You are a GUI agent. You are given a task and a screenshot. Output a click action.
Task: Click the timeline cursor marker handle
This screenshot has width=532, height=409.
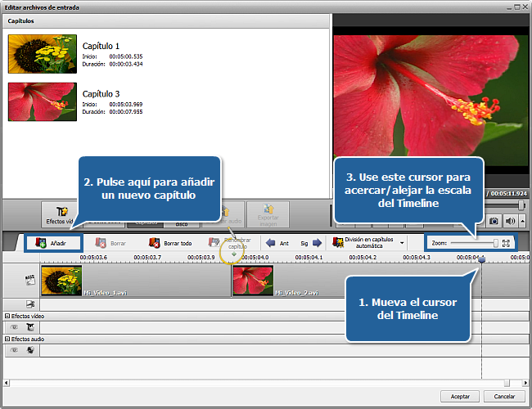coord(481,259)
